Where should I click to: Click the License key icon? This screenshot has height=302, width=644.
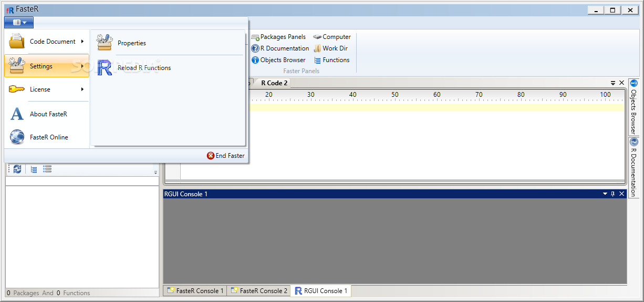tap(17, 89)
